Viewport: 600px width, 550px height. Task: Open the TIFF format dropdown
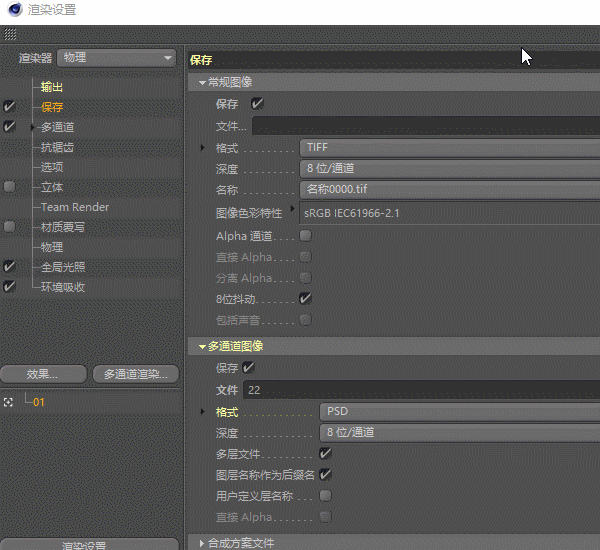(450, 148)
